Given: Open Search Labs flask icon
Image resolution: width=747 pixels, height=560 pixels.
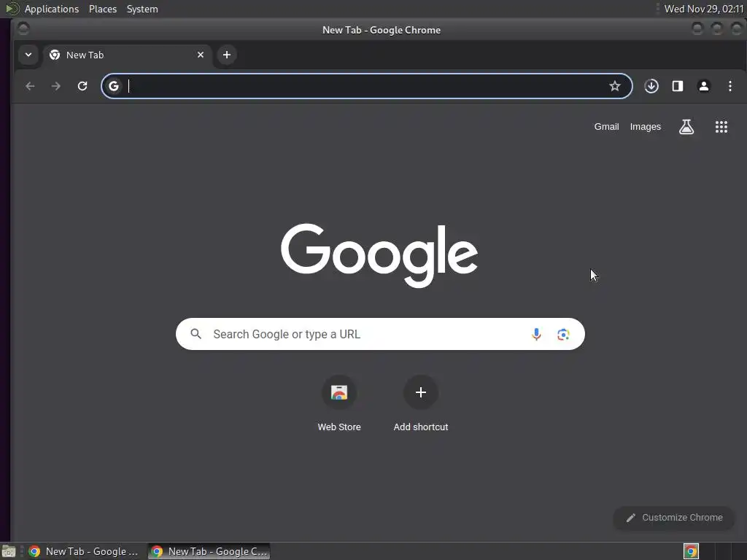Looking at the screenshot, I should (686, 127).
